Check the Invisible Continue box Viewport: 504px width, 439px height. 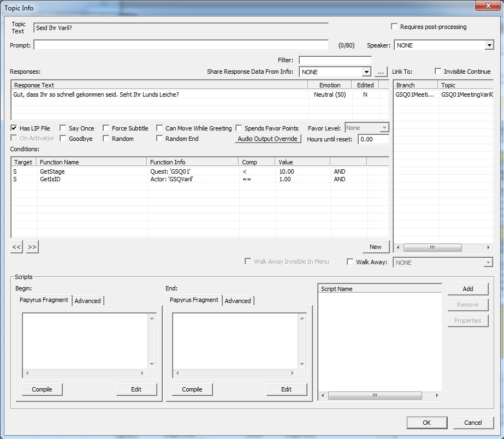(x=438, y=72)
